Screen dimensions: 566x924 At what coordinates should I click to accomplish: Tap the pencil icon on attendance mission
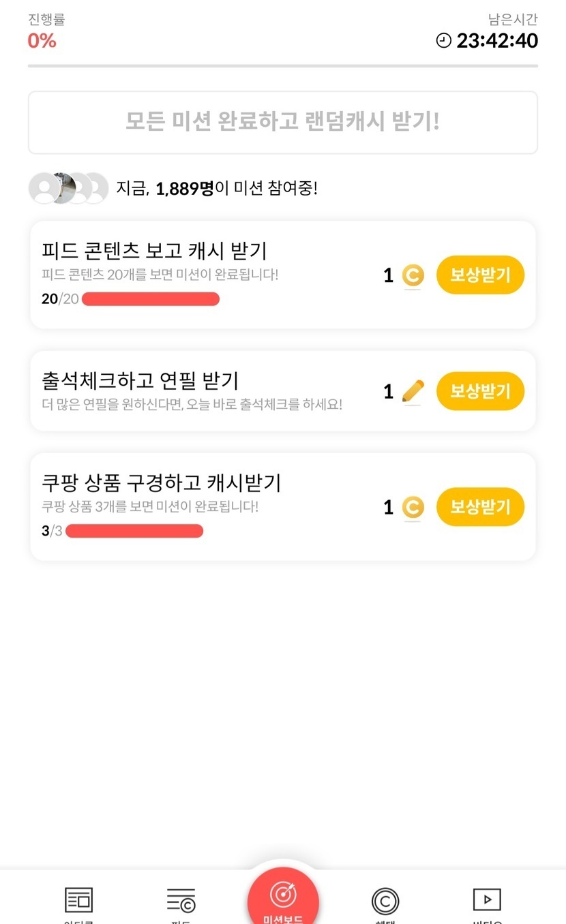[413, 391]
